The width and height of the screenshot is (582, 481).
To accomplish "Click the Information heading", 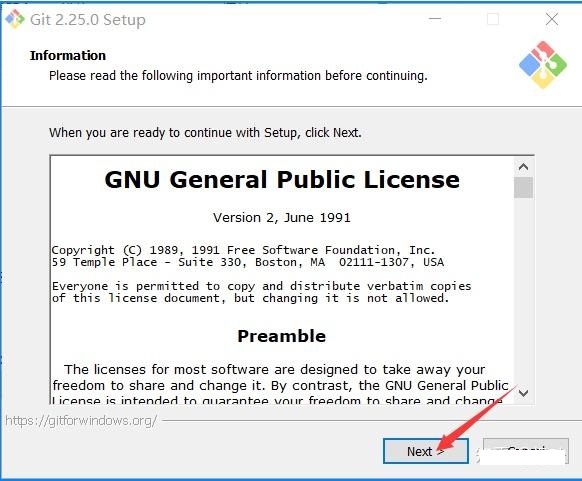I will pyautogui.click(x=68, y=55).
